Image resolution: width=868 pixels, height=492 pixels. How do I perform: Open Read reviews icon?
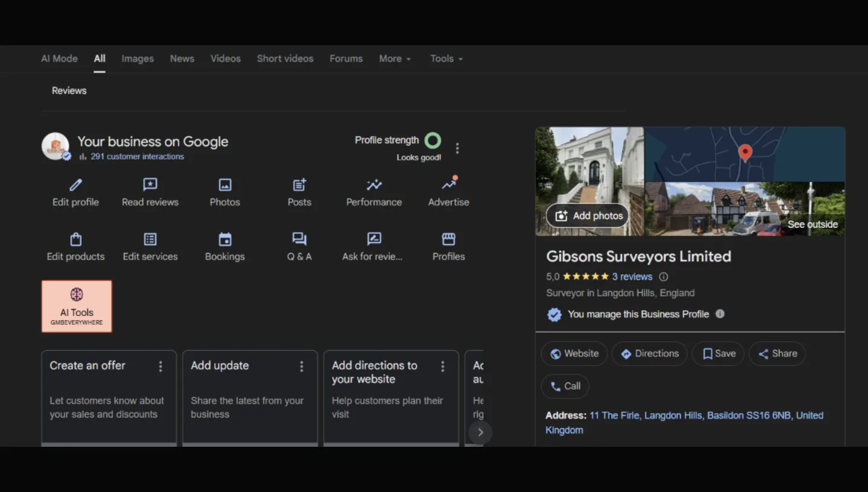point(150,184)
